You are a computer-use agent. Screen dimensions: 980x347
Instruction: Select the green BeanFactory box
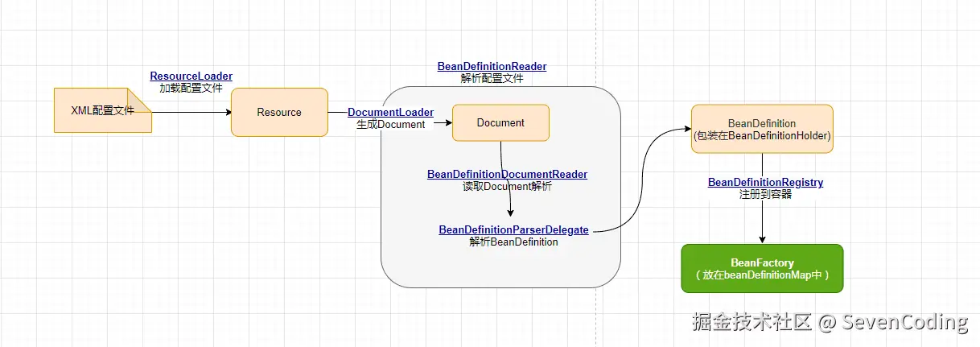click(762, 268)
